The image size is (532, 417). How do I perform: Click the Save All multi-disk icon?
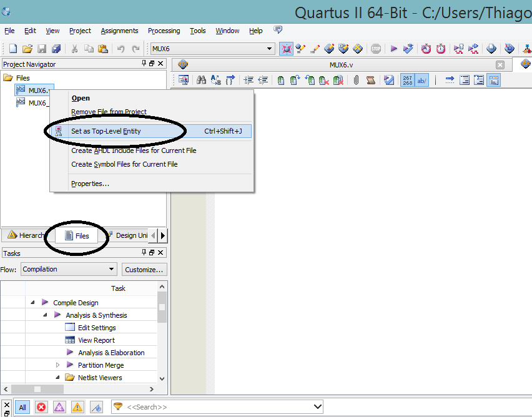(x=56, y=49)
